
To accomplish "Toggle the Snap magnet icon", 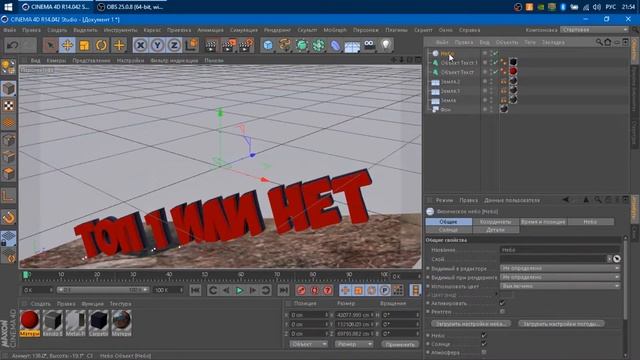I will pos(8,218).
